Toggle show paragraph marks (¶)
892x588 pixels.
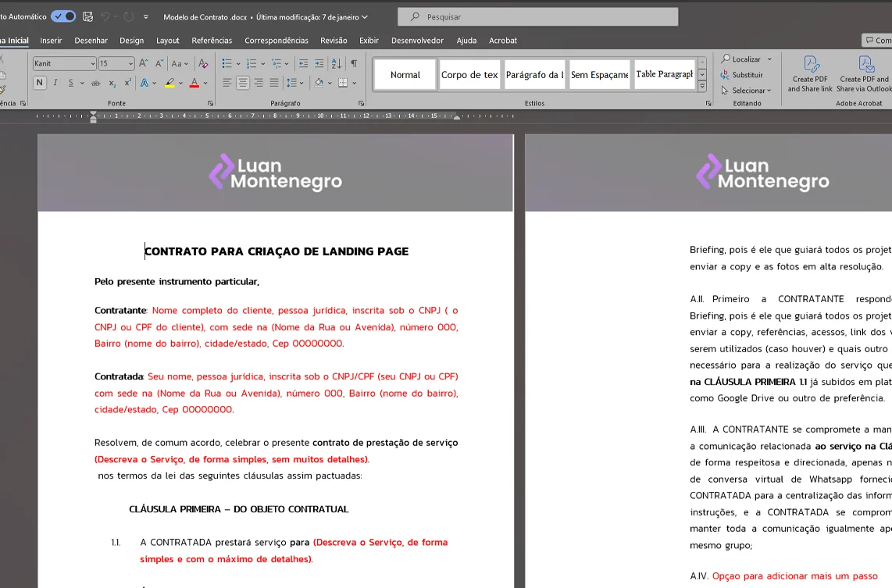(354, 63)
